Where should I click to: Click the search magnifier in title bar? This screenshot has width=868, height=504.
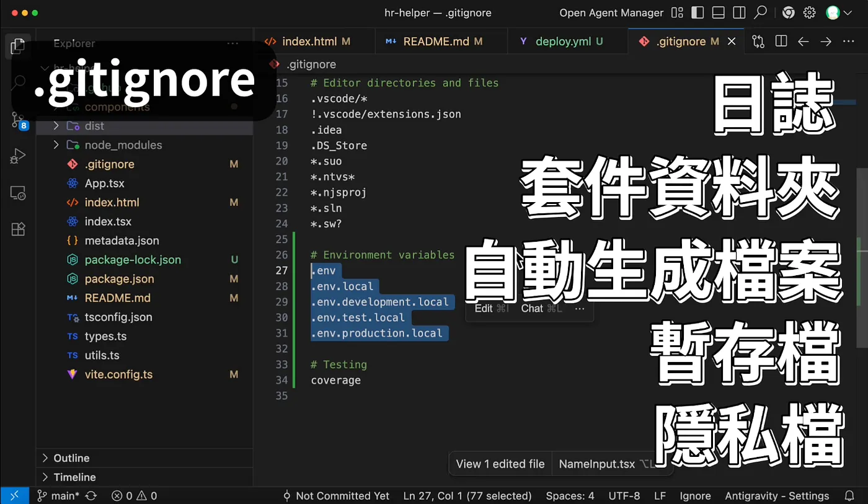click(x=760, y=12)
